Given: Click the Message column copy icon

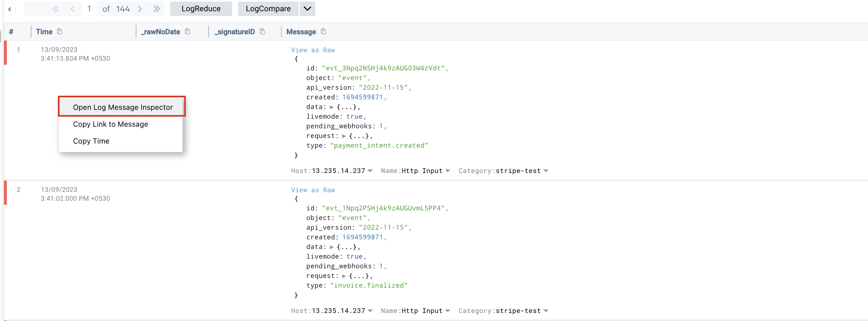Looking at the screenshot, I should coord(323,31).
